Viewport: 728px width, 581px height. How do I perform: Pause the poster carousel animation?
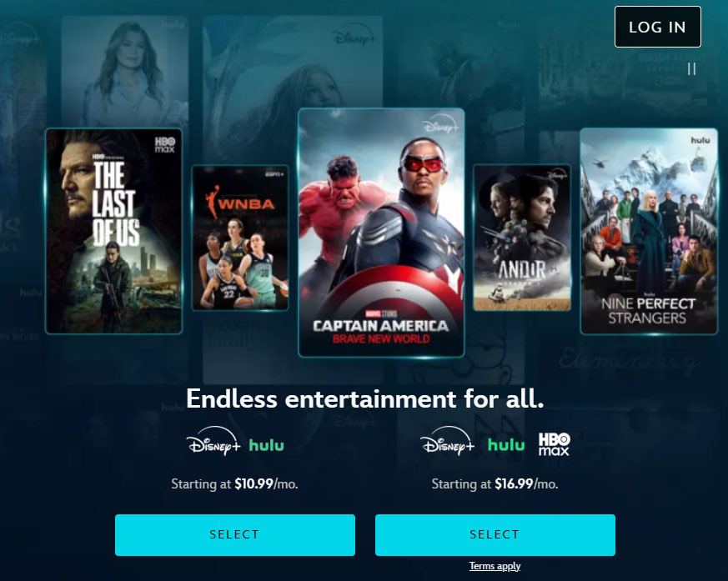[x=691, y=69]
